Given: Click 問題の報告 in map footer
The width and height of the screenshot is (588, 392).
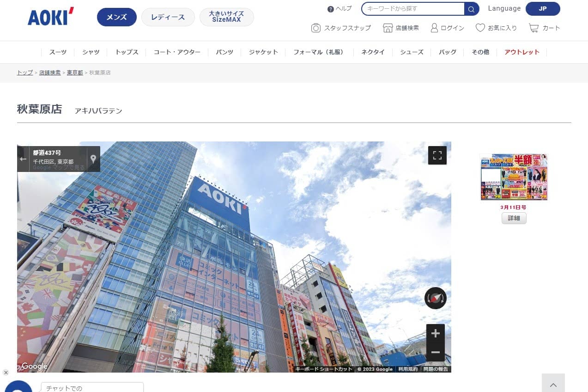Looking at the screenshot, I should coord(436,369).
